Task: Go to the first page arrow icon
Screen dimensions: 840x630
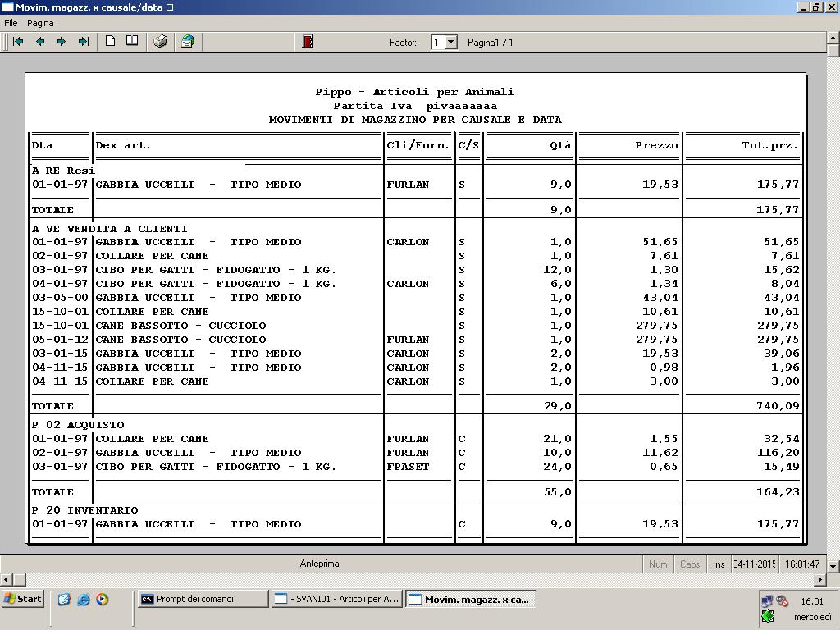Action: click(18, 41)
